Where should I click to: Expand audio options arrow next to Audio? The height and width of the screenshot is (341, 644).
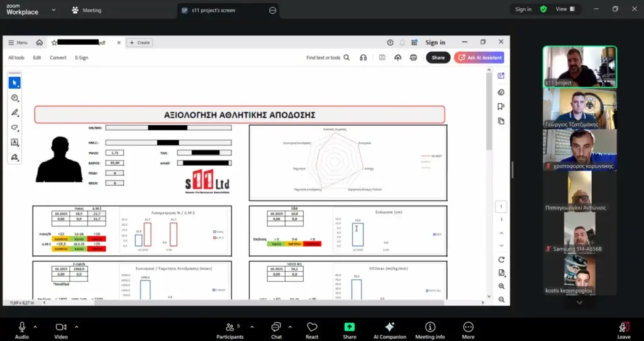click(35, 327)
